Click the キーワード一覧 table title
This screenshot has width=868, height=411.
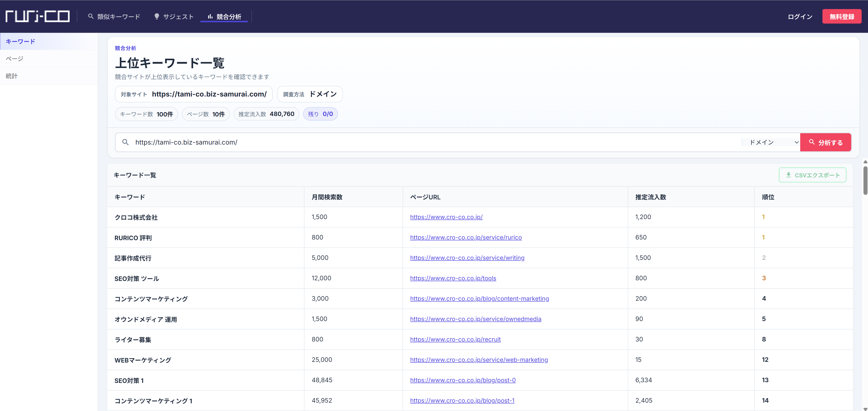point(135,175)
